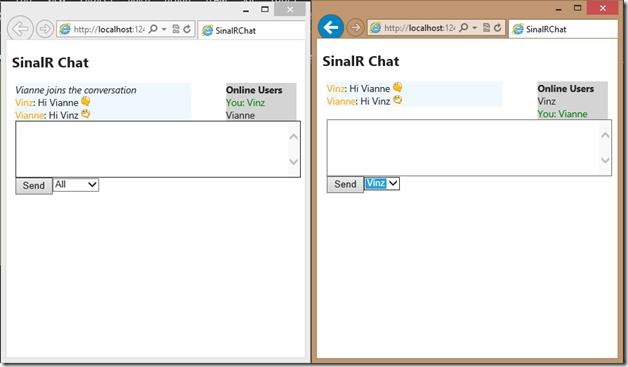Click the search magnifier in the left address bar

[153, 29]
